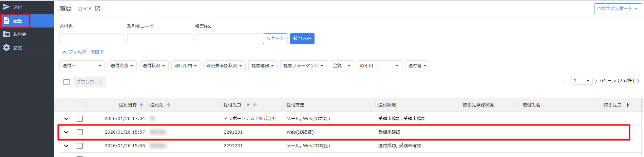This screenshot has height=157, width=644.
Task: Click the 履歴 document icon in sidebar
Action: [x=6, y=21]
